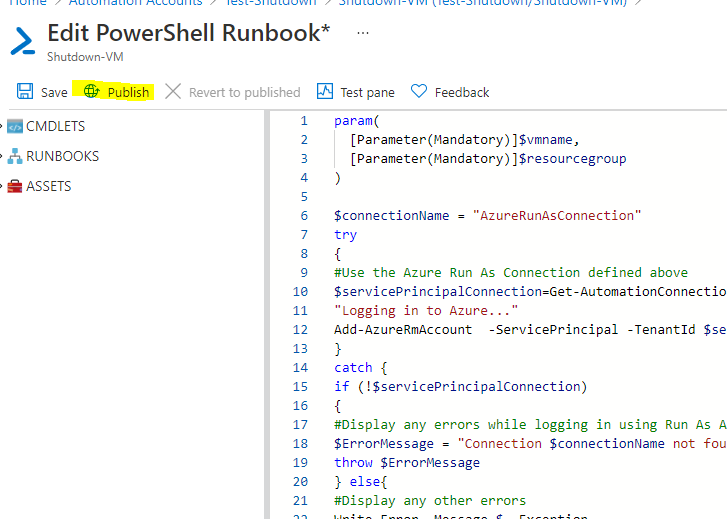
Task: Click the throw keyword on line 19
Action: [x=353, y=463]
